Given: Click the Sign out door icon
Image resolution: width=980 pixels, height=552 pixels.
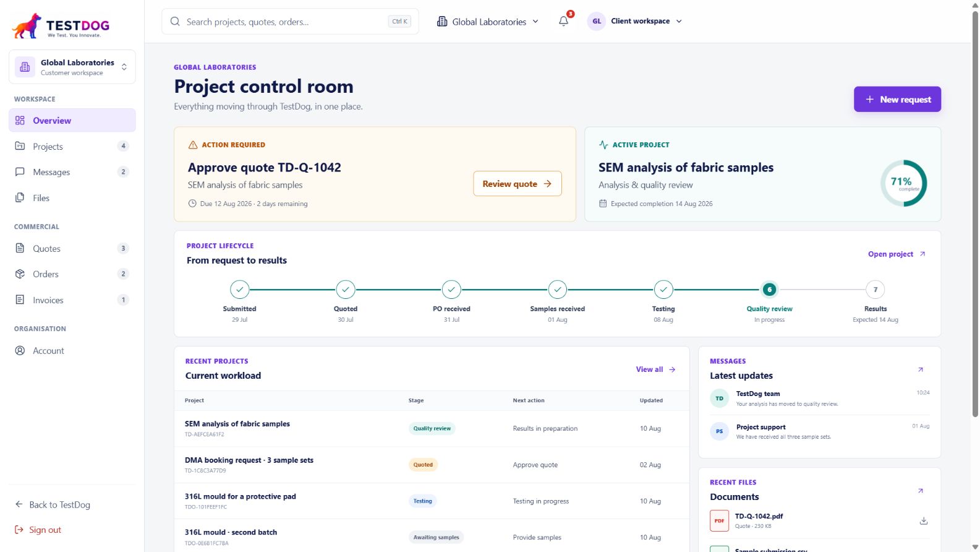Looking at the screenshot, I should [19, 530].
